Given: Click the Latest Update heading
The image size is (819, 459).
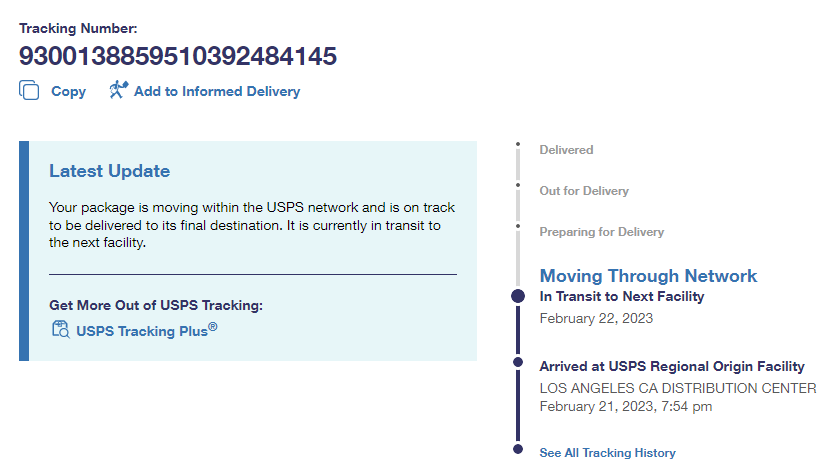Looking at the screenshot, I should (109, 171).
